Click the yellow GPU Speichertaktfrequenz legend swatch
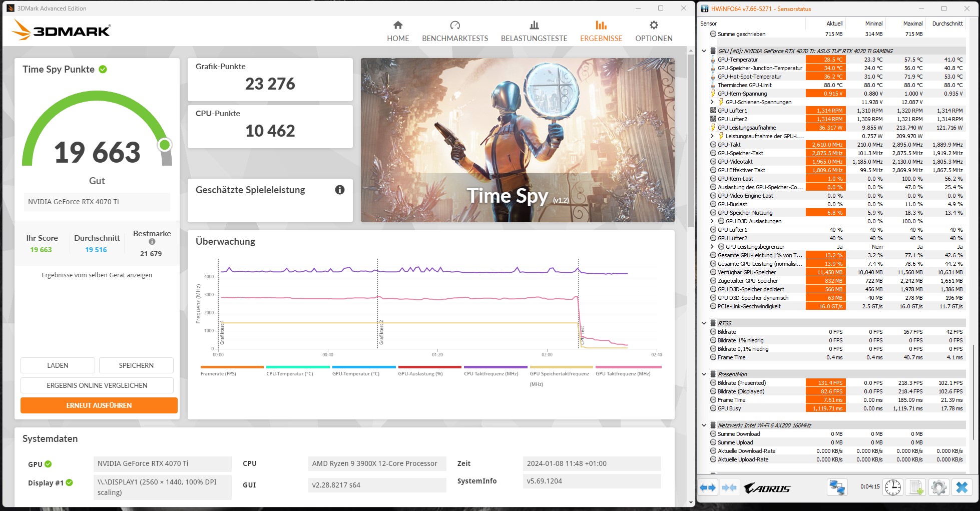 562,367
